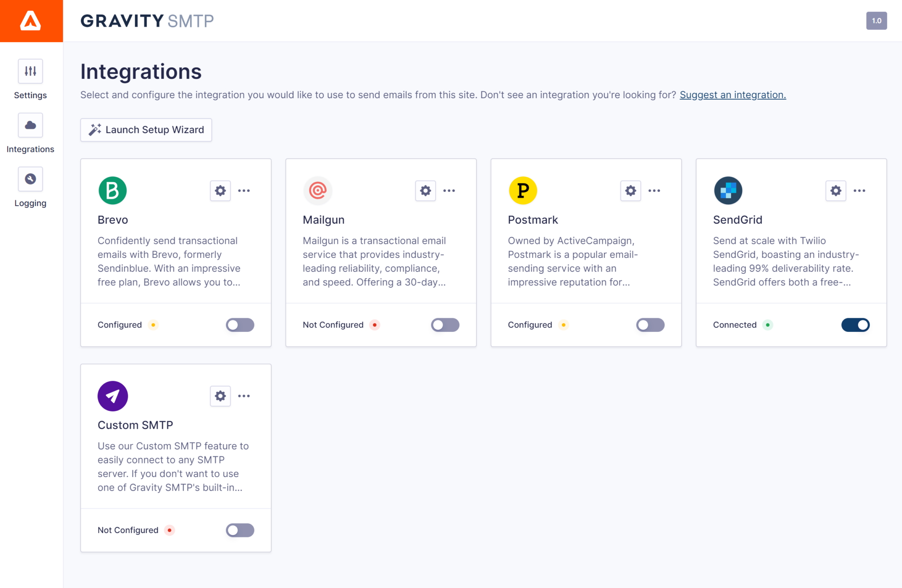Open Brevo integration settings gear

click(220, 191)
